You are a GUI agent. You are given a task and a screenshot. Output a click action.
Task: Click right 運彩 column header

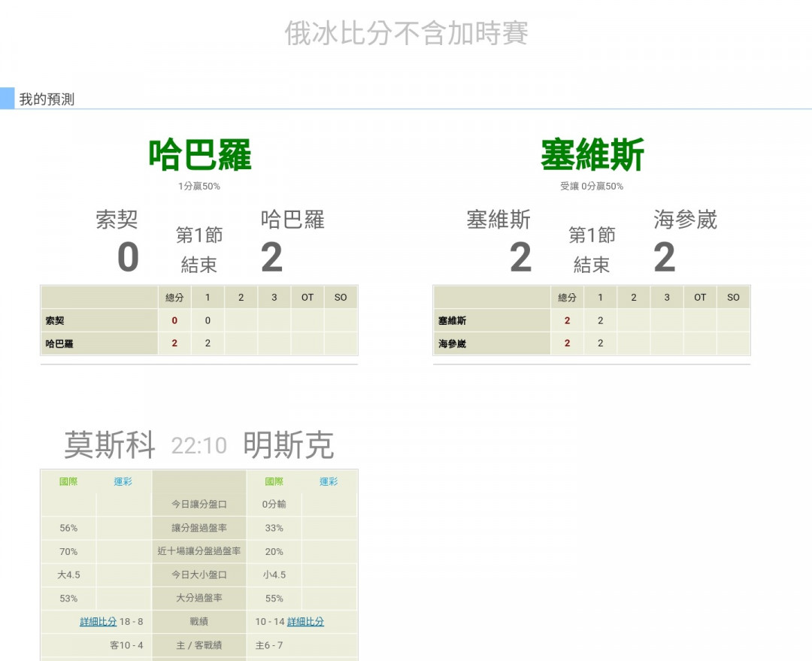[x=329, y=482]
